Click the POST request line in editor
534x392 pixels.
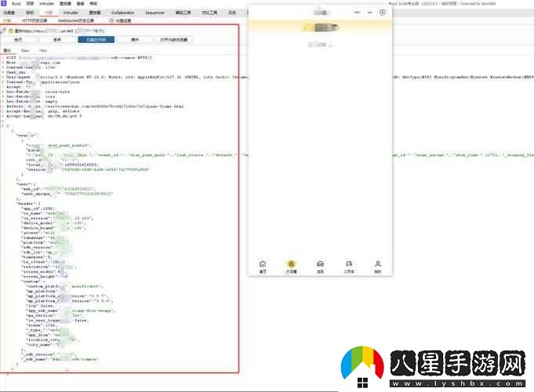[79, 58]
